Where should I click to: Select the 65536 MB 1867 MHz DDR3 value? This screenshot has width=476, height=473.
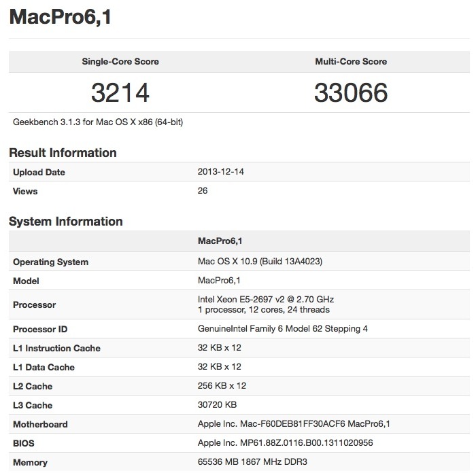252,462
